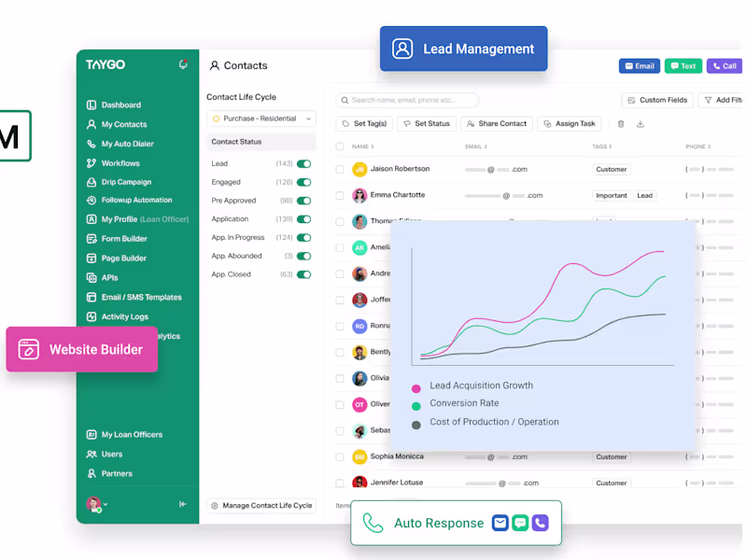Check Jaison Robertson's row checkbox
This screenshot has height=560, width=747.
point(340,169)
